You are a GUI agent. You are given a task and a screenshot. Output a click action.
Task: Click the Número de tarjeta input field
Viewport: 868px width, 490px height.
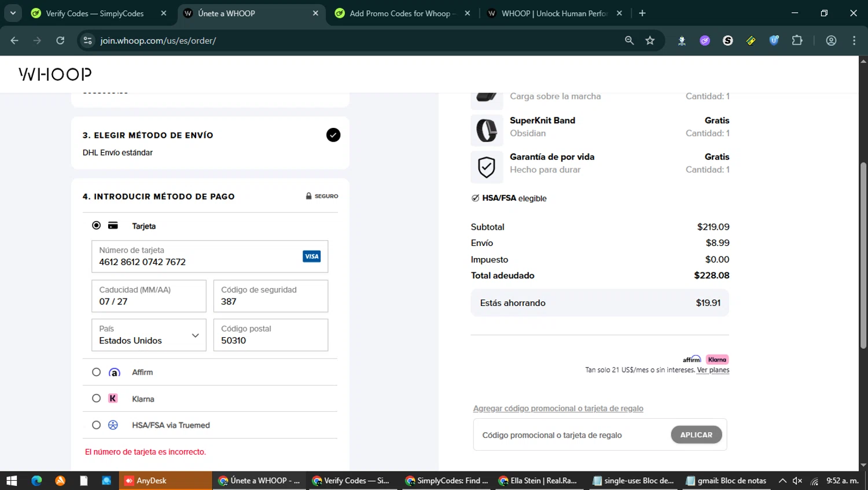210,256
